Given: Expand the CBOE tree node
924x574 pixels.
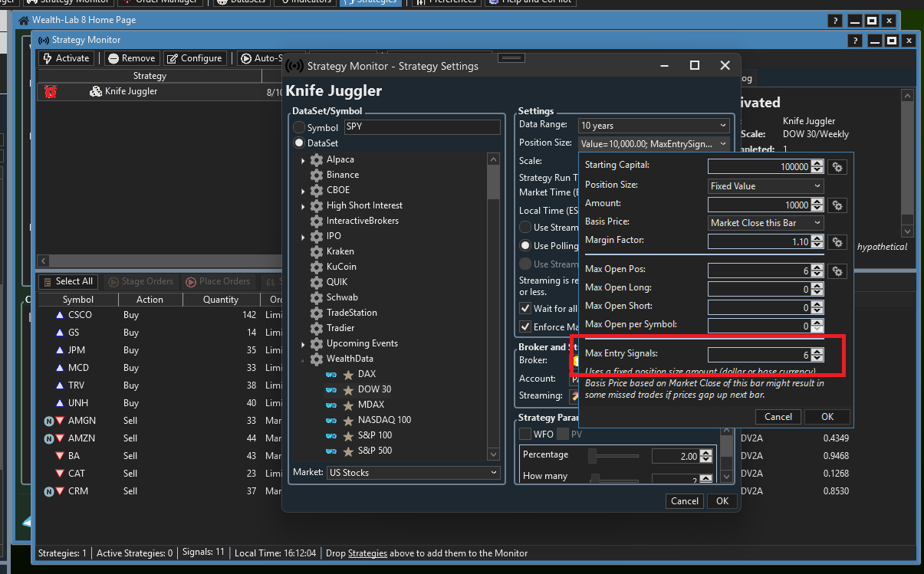Looking at the screenshot, I should pyautogui.click(x=303, y=191).
